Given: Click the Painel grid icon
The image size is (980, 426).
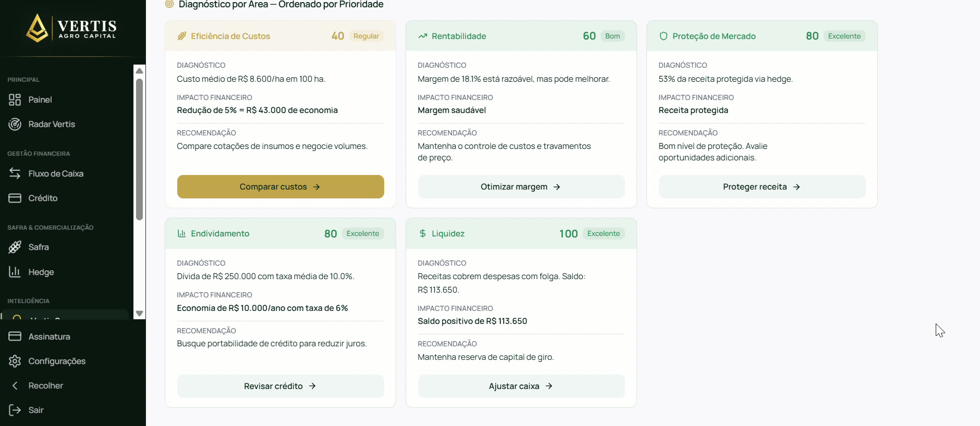Looking at the screenshot, I should 15,99.
